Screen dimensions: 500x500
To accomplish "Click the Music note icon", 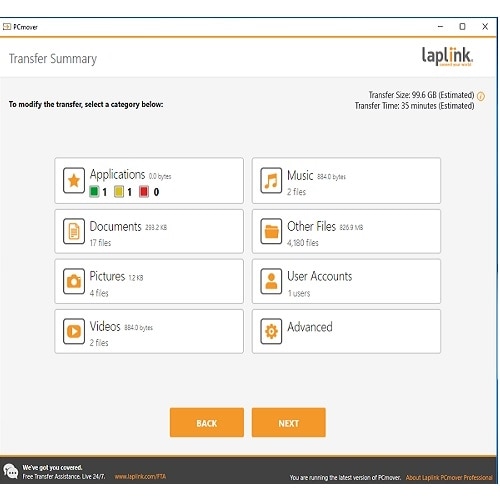I will pos(271,180).
